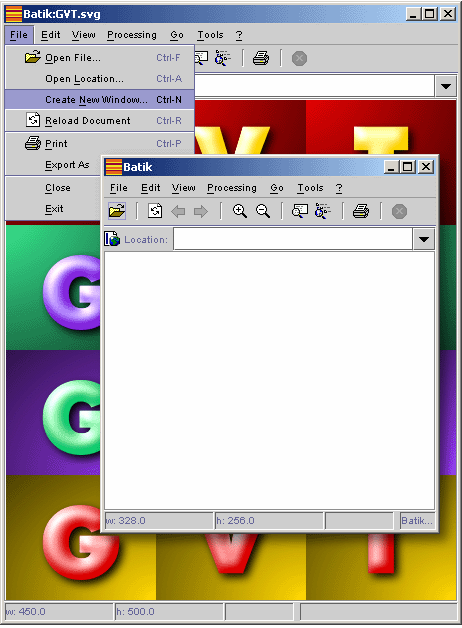Viewport: 462px width, 628px height.
Task: Choose Open Location... from File menu
Action: [x=100, y=79]
